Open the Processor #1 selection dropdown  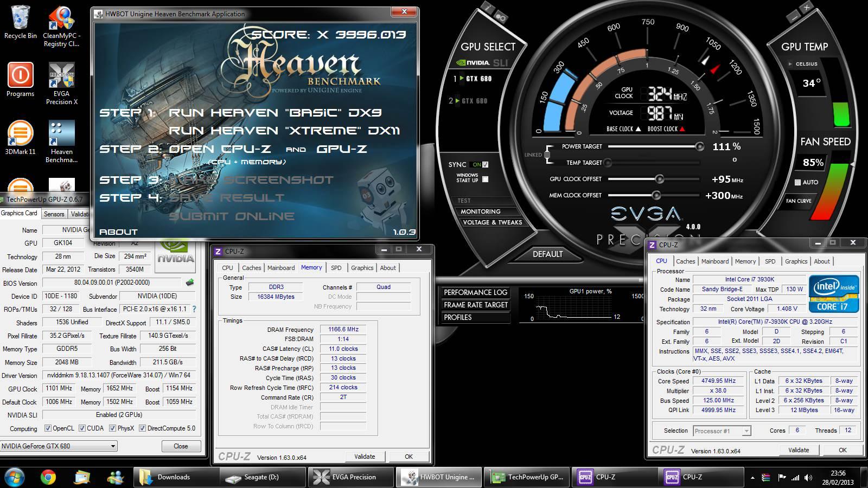tap(722, 431)
